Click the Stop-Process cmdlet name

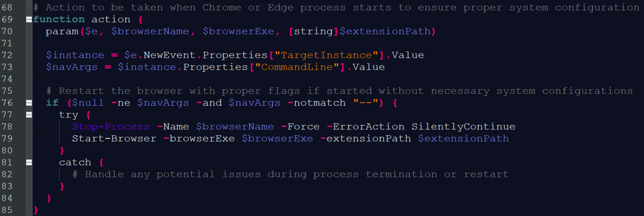coord(111,126)
